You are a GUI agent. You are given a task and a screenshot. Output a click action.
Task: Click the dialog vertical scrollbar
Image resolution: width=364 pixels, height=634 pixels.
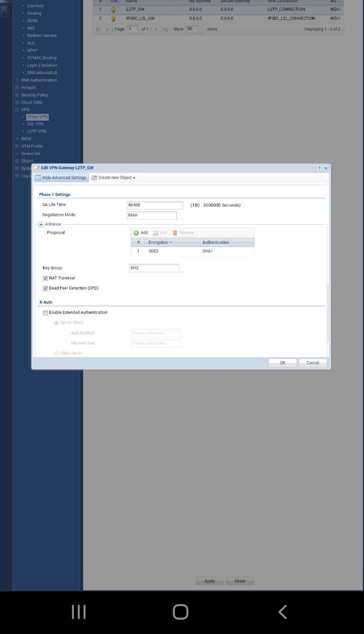coord(328,313)
